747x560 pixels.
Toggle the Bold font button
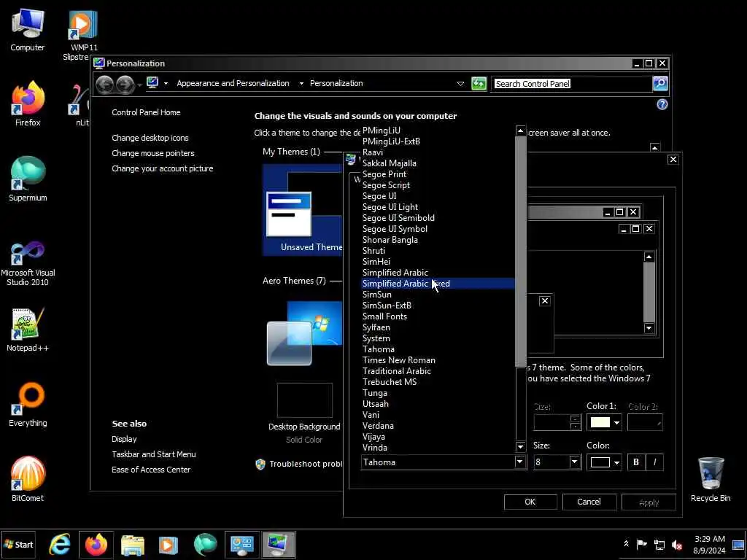[636, 462]
